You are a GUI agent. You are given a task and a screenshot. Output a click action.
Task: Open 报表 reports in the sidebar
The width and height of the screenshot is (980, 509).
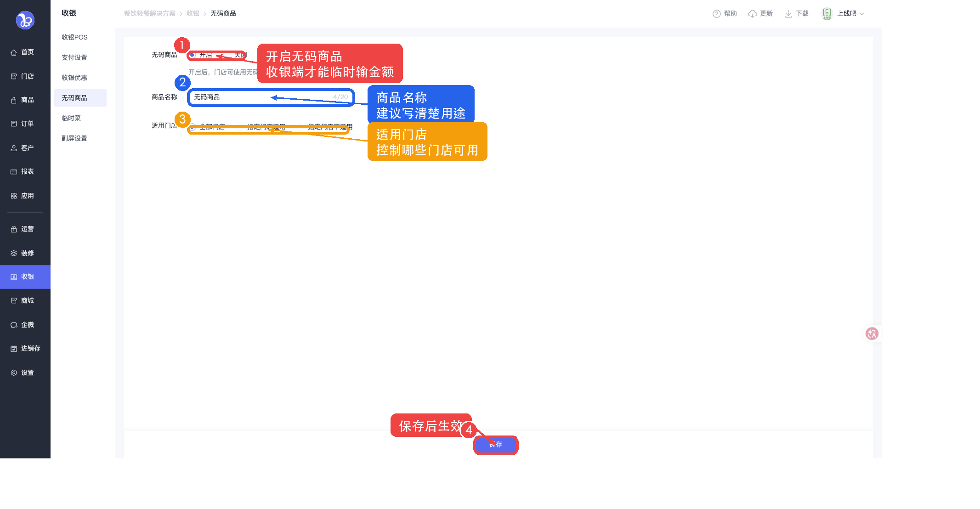pyautogui.click(x=23, y=171)
